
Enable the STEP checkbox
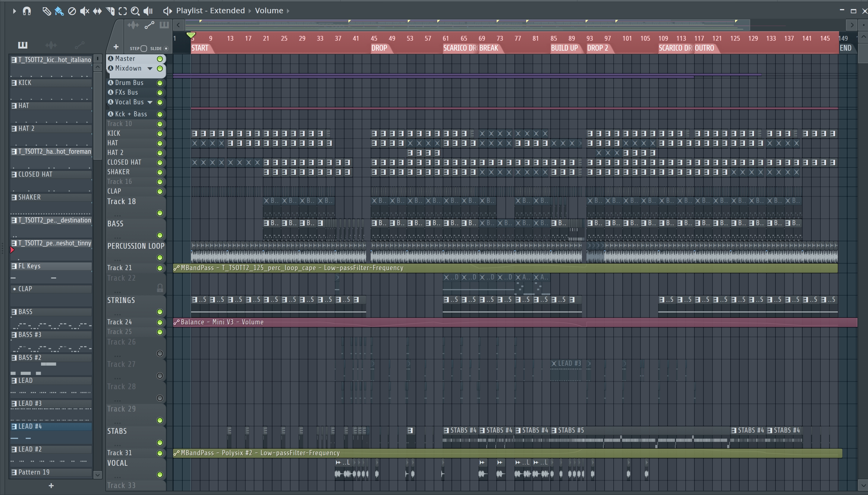144,49
